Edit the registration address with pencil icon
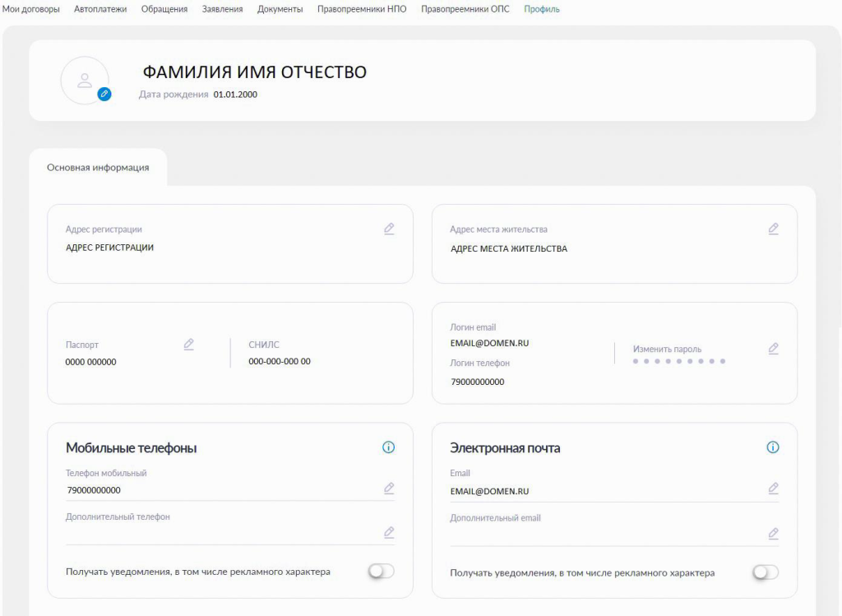842x616 pixels. pyautogui.click(x=389, y=229)
